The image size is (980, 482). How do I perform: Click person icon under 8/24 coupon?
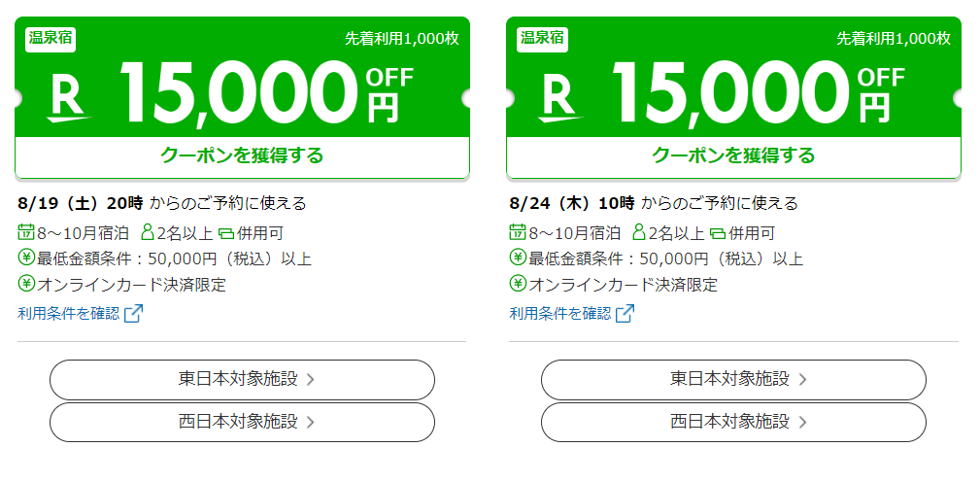coord(639,232)
